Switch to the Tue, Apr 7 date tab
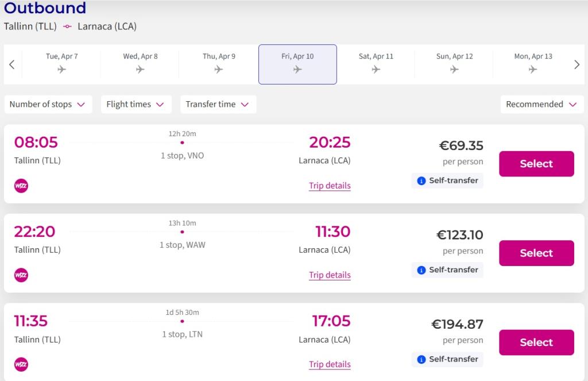Image resolution: width=588 pixels, height=381 pixels. pyautogui.click(x=61, y=64)
